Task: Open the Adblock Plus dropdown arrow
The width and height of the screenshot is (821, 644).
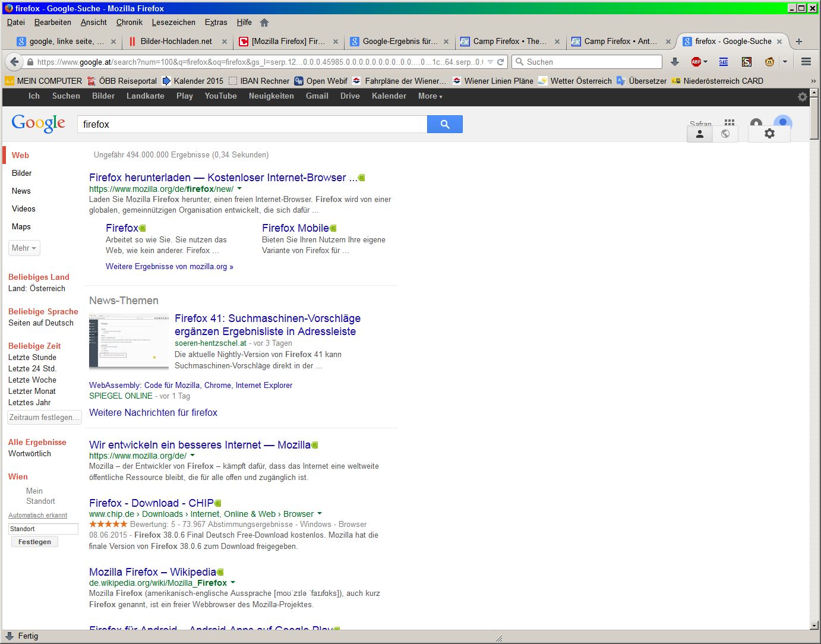Action: tap(705, 62)
